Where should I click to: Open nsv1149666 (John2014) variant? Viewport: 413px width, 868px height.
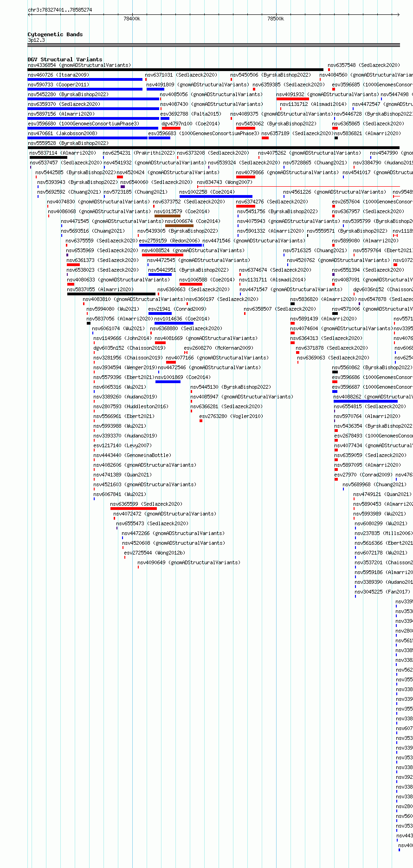click(x=123, y=338)
